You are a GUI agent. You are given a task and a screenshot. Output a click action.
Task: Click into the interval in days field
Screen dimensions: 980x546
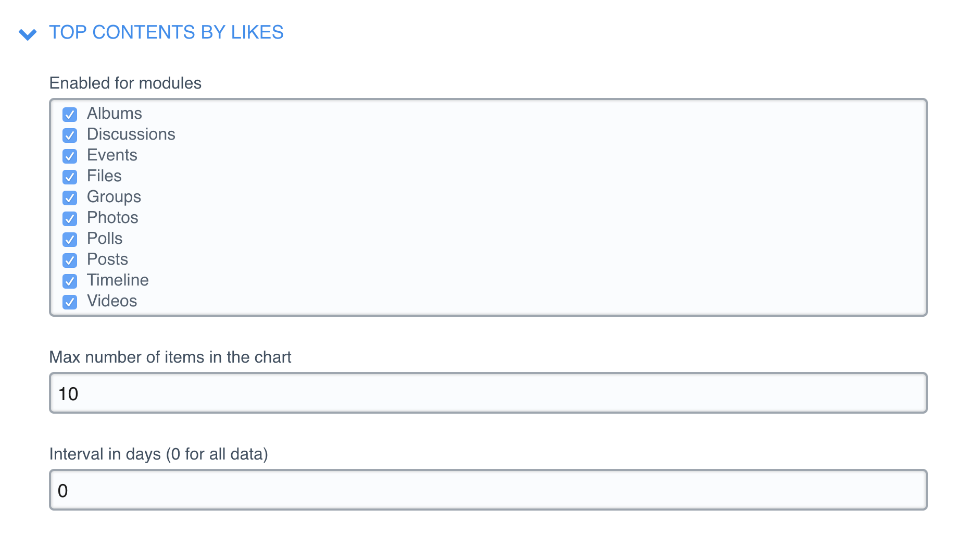pyautogui.click(x=488, y=490)
